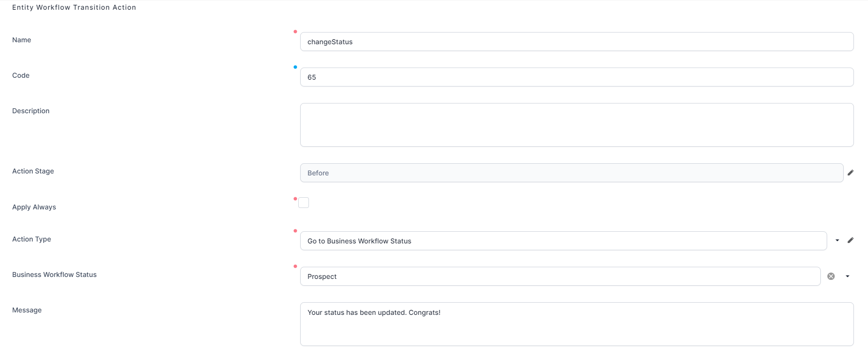Open the Action Type dropdown arrow

click(x=837, y=240)
